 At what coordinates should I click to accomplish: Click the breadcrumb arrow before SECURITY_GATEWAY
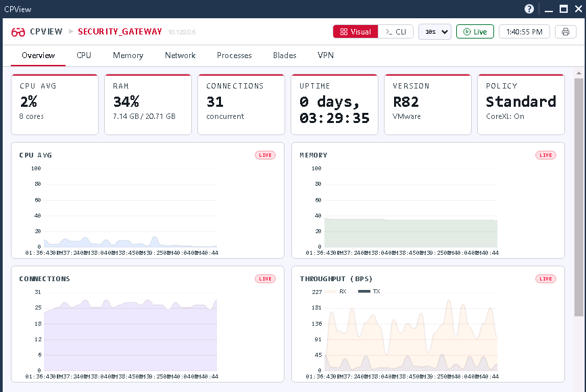71,32
